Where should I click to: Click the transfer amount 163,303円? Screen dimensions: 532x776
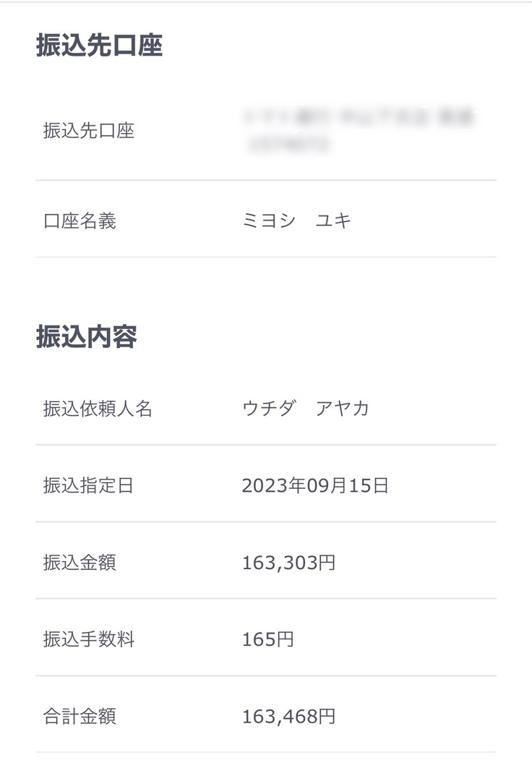(x=288, y=563)
